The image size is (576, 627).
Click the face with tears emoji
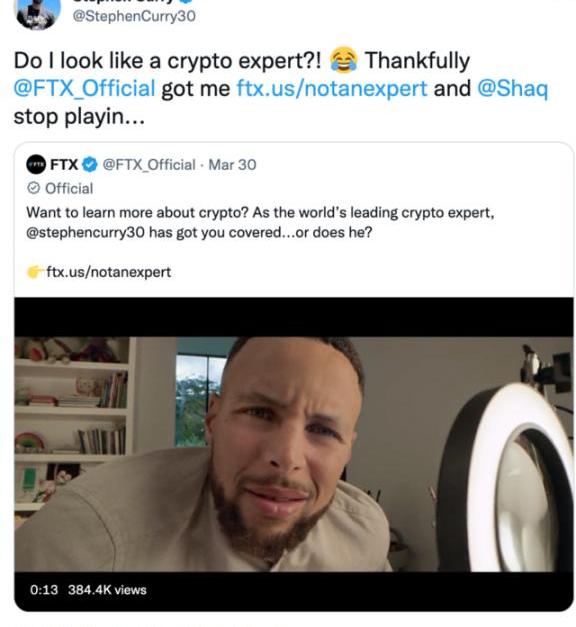(x=343, y=60)
